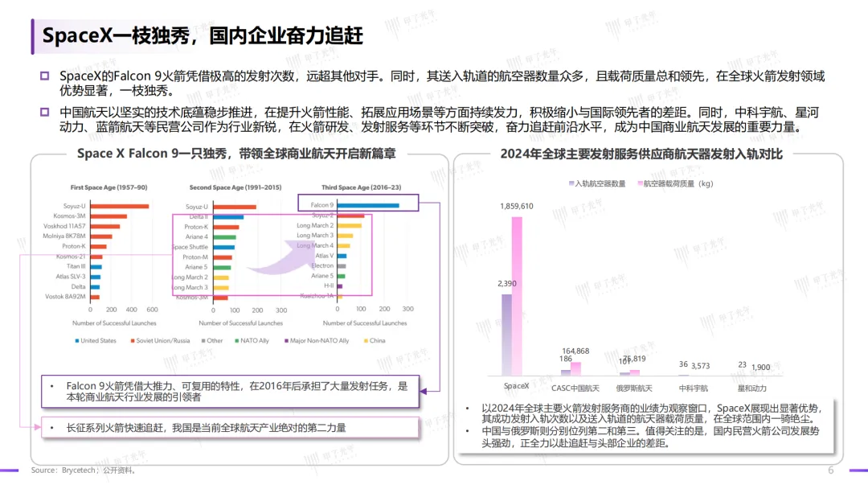Screen dimensions: 868x489
Task: Click the 'First Space Age (1957–90)' chart title
Action: (109, 187)
